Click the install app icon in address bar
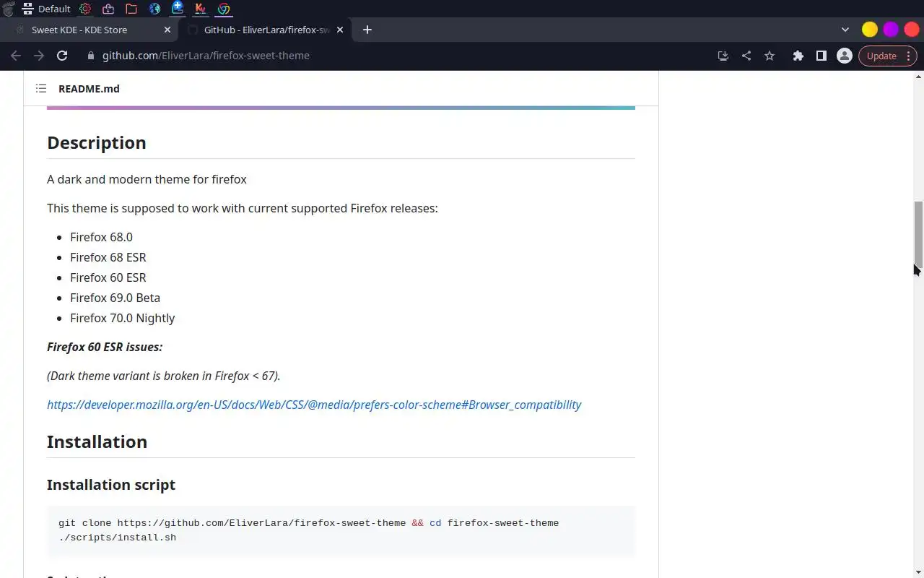Viewport: 924px width, 578px height. coord(723,56)
